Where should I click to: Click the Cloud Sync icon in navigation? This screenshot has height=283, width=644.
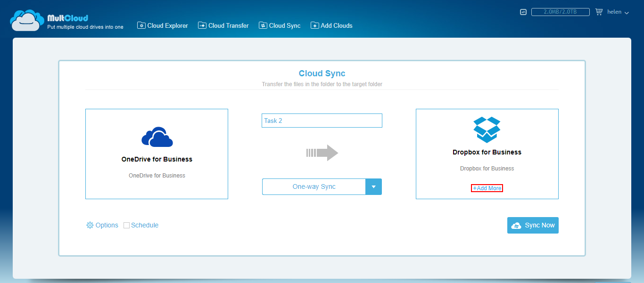[x=263, y=25]
